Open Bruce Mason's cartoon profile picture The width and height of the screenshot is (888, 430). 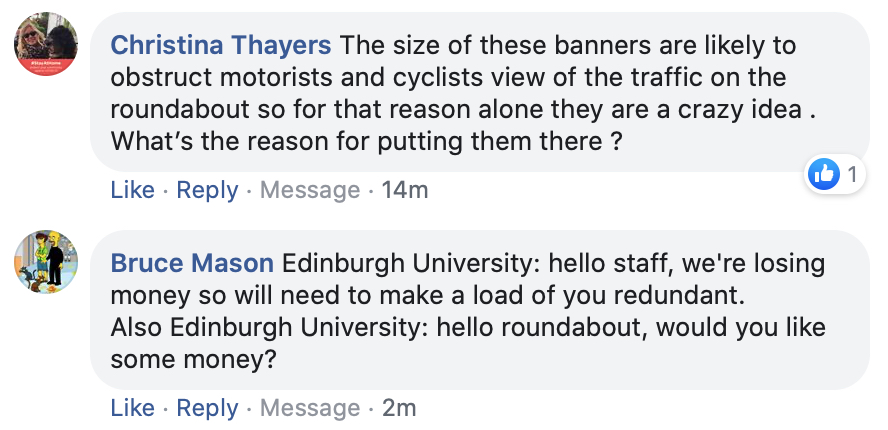(x=46, y=262)
